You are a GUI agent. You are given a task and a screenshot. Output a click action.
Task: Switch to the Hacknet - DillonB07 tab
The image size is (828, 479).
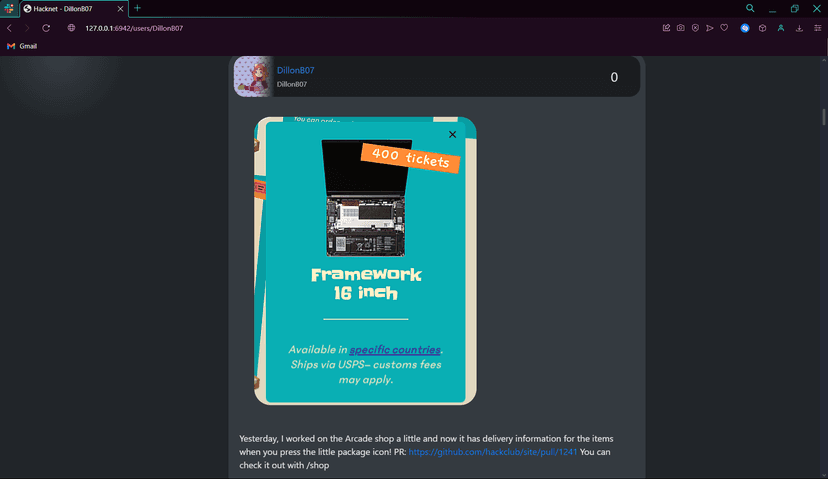tap(68, 8)
